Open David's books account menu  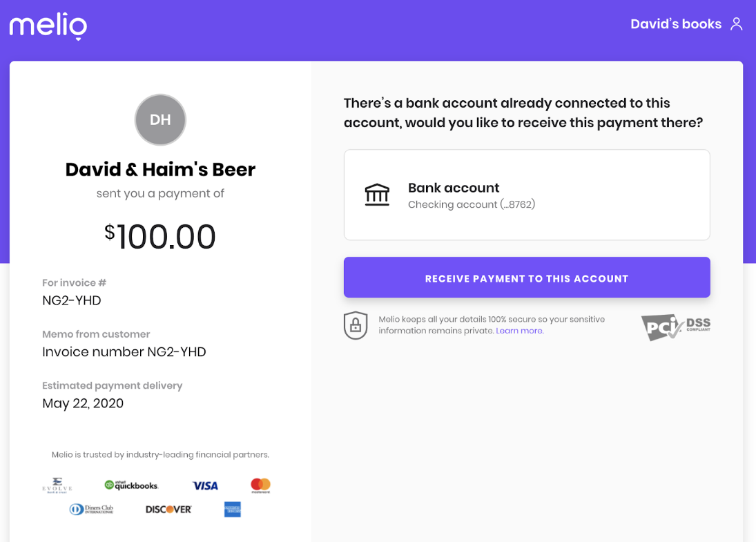(x=676, y=24)
